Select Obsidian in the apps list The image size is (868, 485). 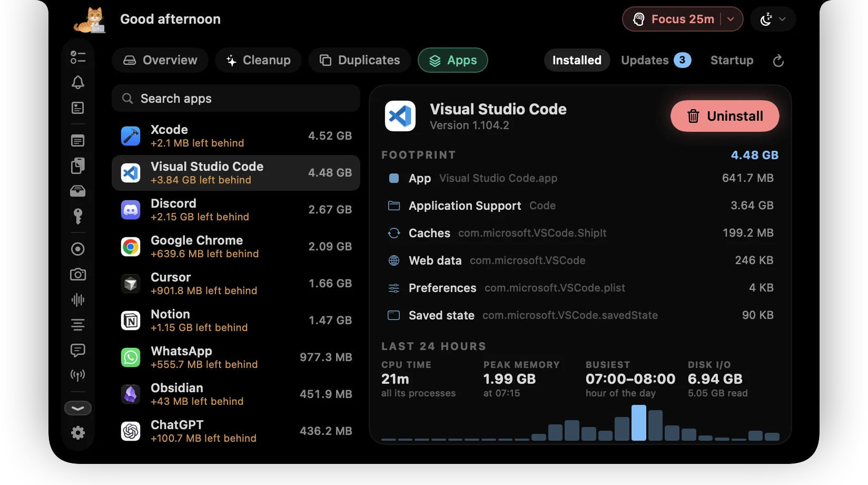(236, 394)
